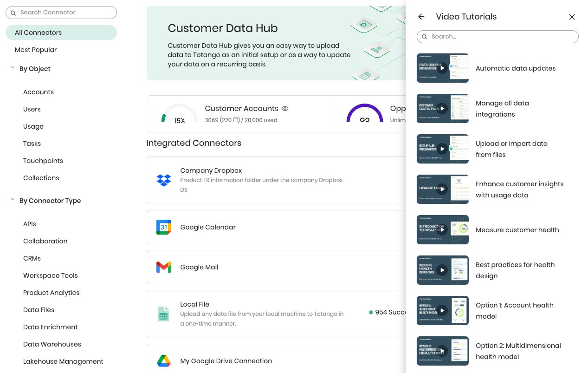Show Data Files connectors
Screen dimensions: 588x373
click(x=39, y=310)
